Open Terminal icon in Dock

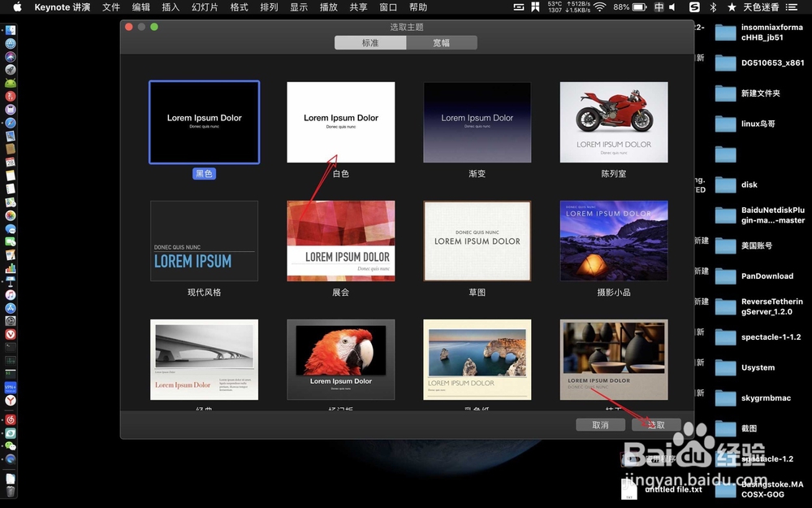tap(11, 347)
